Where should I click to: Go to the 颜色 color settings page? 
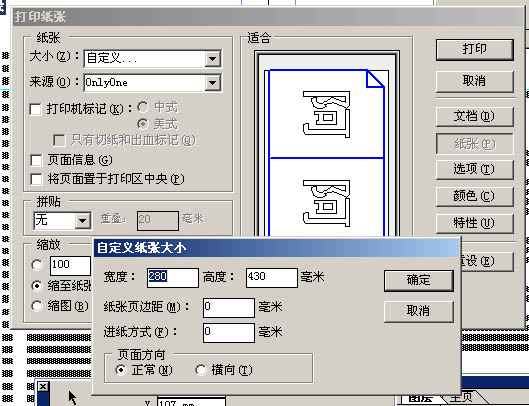475,196
